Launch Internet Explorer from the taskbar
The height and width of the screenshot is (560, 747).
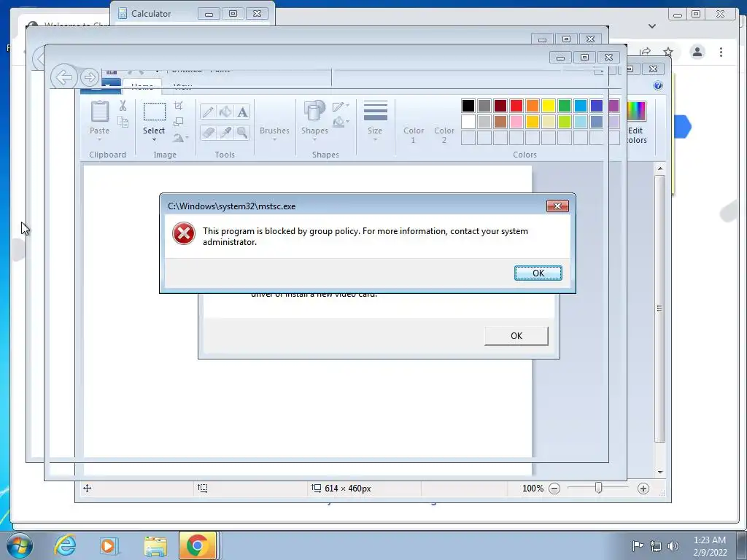tap(65, 545)
